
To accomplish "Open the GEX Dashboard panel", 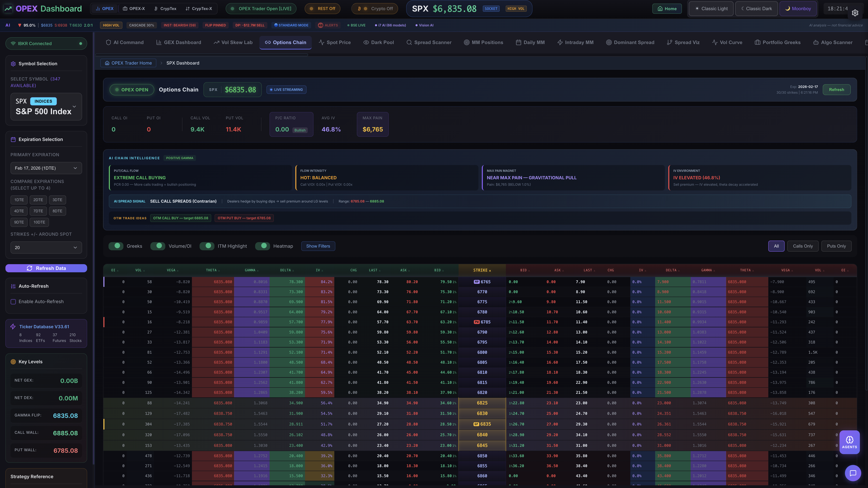I will click(179, 42).
